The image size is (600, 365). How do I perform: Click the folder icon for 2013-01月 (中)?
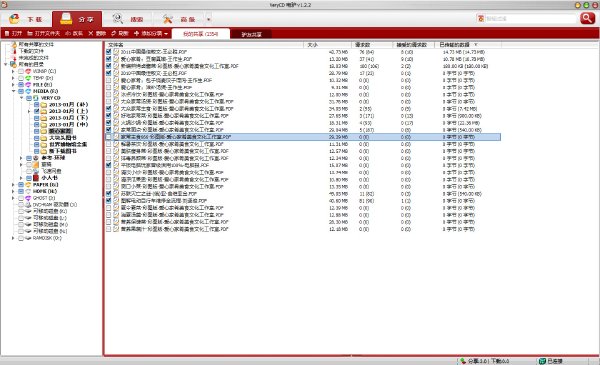tap(44, 124)
